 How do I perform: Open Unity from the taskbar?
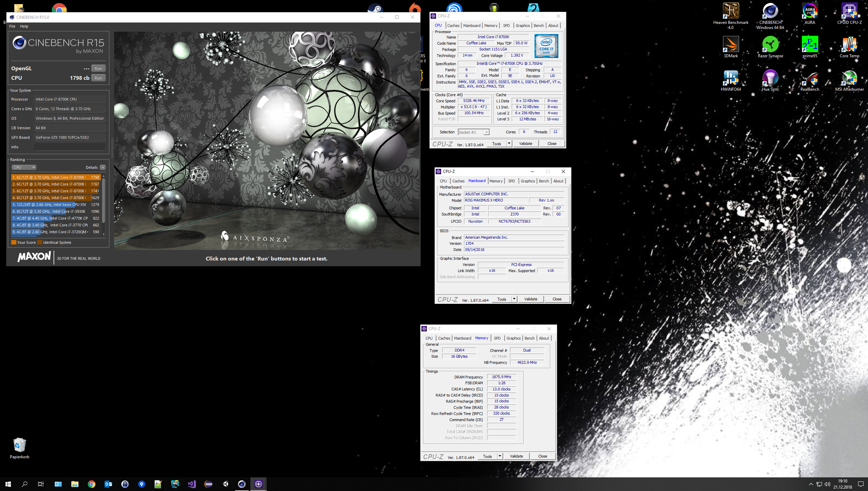pos(225,484)
